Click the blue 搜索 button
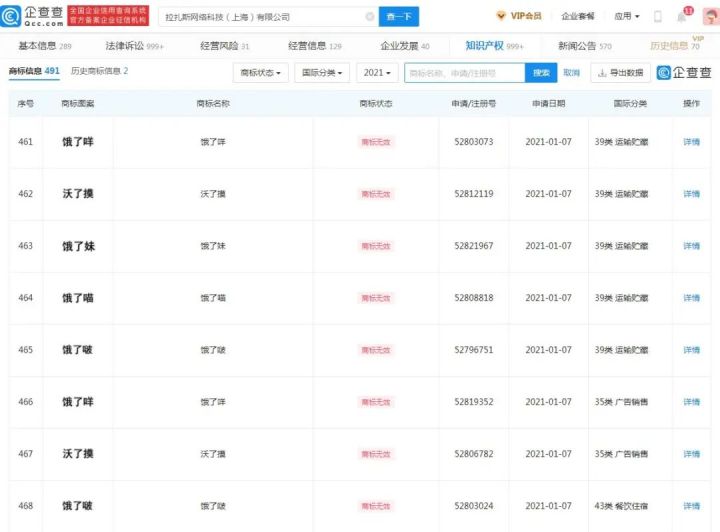The height and width of the screenshot is (532, 720). (x=540, y=73)
